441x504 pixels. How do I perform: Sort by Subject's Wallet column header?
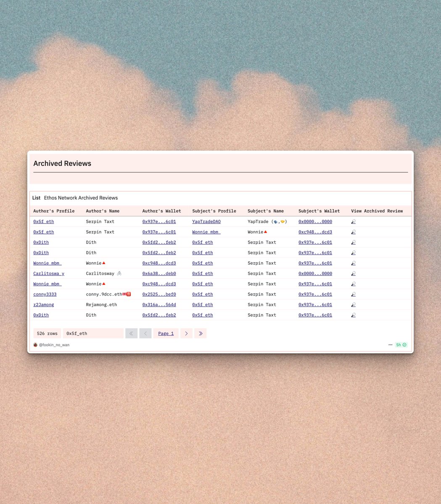[319, 211]
